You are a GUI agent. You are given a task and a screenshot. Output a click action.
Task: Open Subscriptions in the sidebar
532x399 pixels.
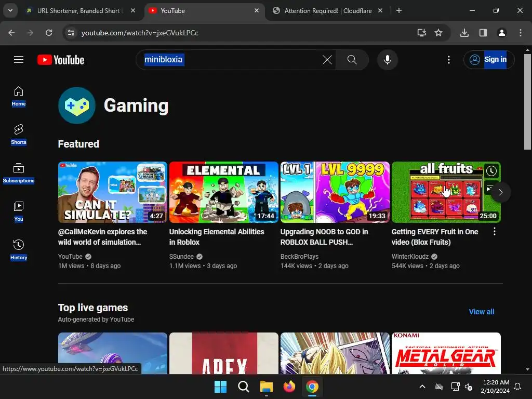[19, 173]
